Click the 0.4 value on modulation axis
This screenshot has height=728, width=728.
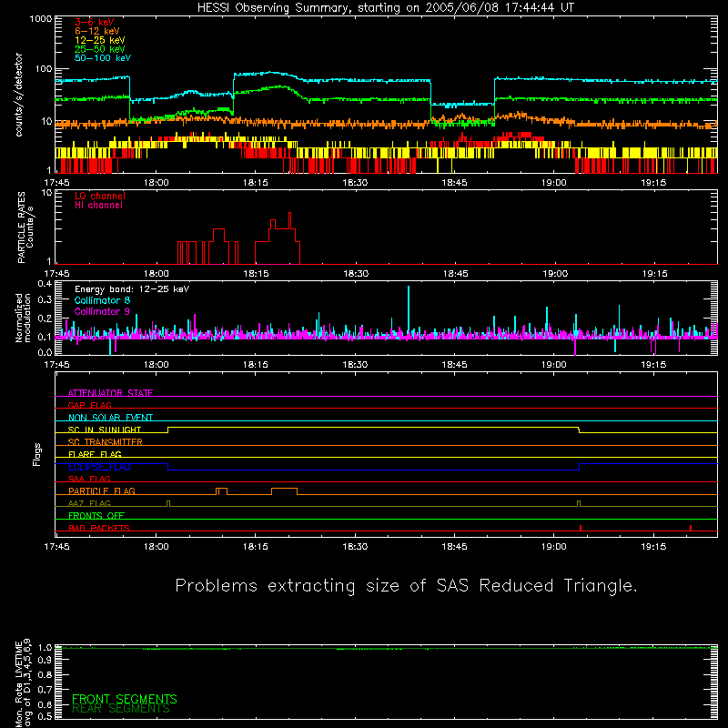point(45,284)
